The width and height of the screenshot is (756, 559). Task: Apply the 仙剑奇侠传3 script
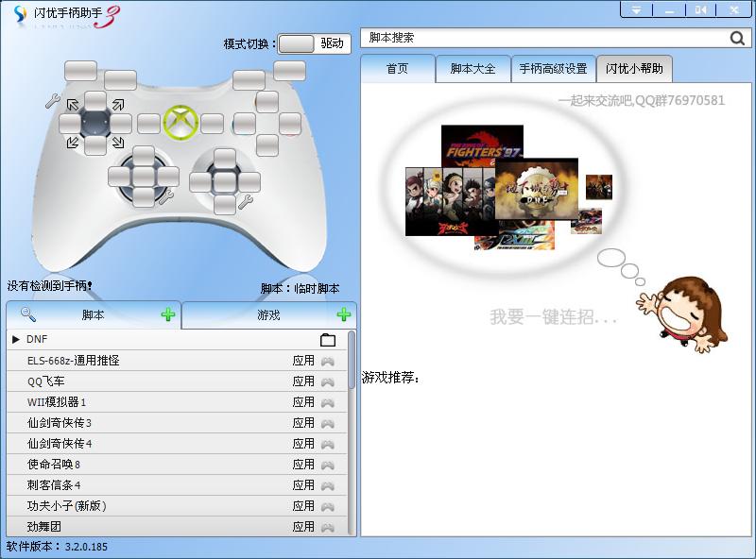303,423
